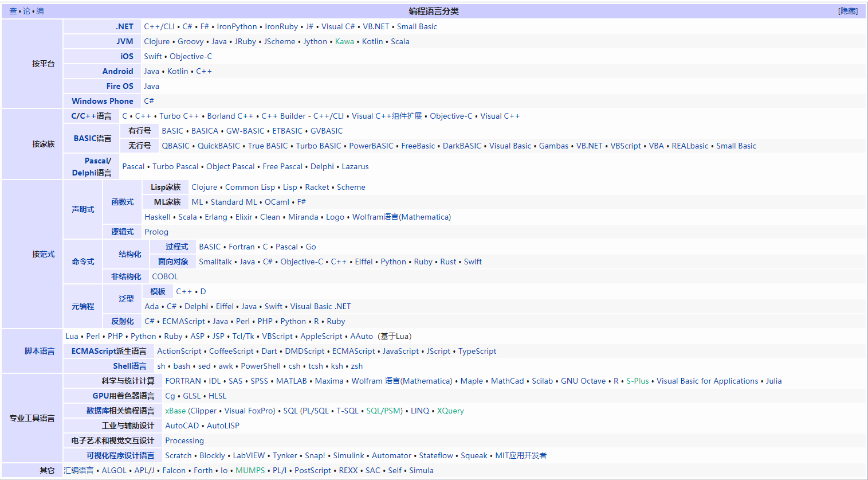Open the GW-BASIC link
The image size is (868, 480).
pyautogui.click(x=245, y=131)
